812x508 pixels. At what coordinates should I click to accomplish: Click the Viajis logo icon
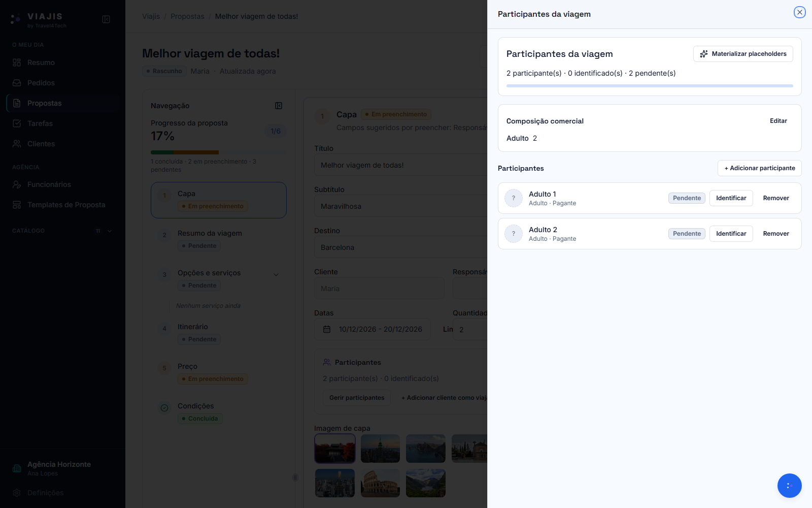click(x=16, y=19)
